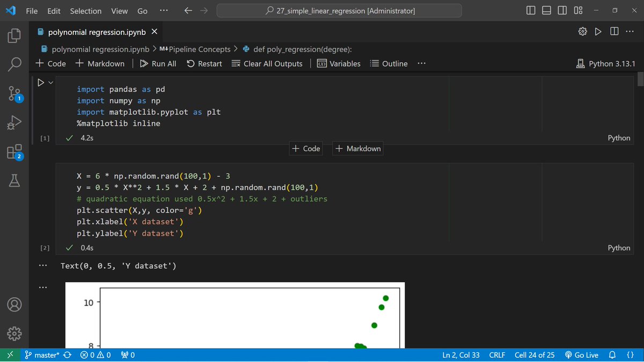Open Run and Debug view
644x362 pixels.
click(14, 123)
